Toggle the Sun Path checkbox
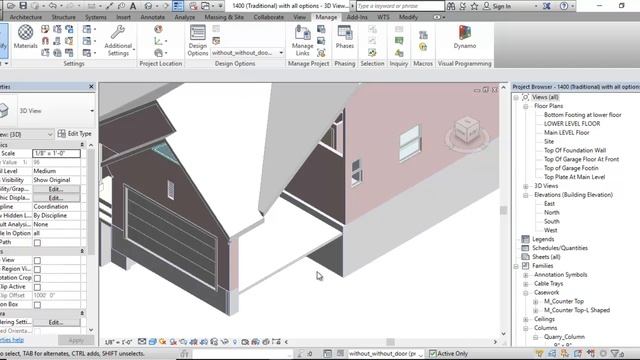This screenshot has height=360, width=640. tap(37, 242)
